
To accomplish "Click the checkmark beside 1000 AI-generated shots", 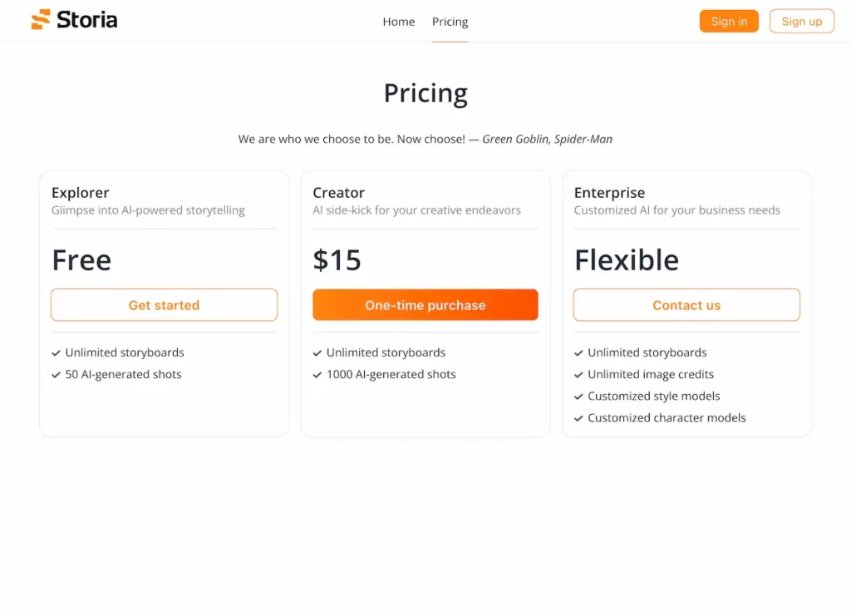I will coord(317,374).
